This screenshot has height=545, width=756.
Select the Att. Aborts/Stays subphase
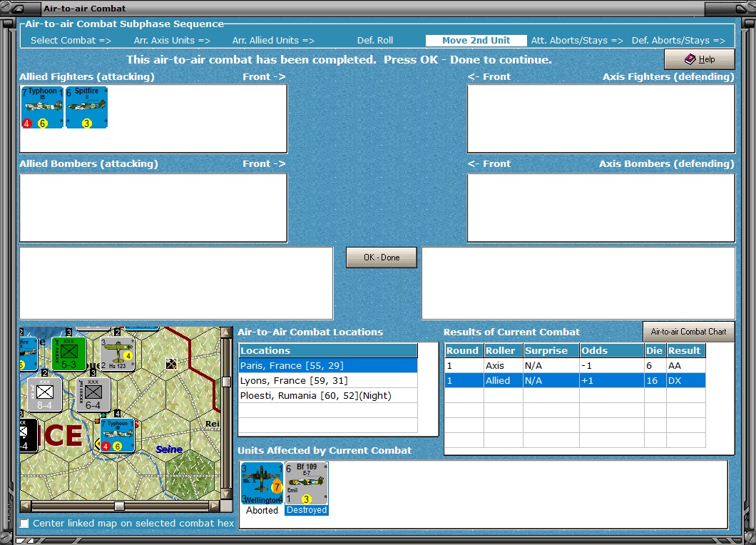[x=577, y=41]
